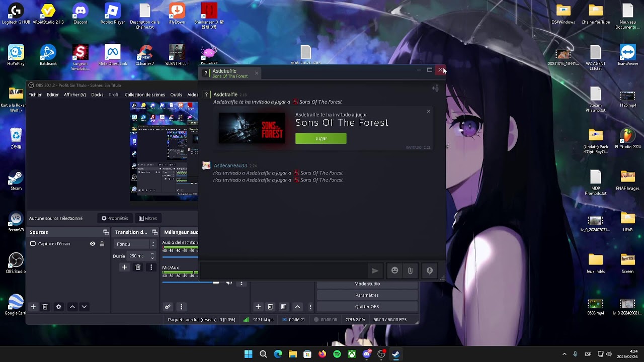Pop out the Transition dock
Viewport: 644px width, 362px height.
click(154, 232)
